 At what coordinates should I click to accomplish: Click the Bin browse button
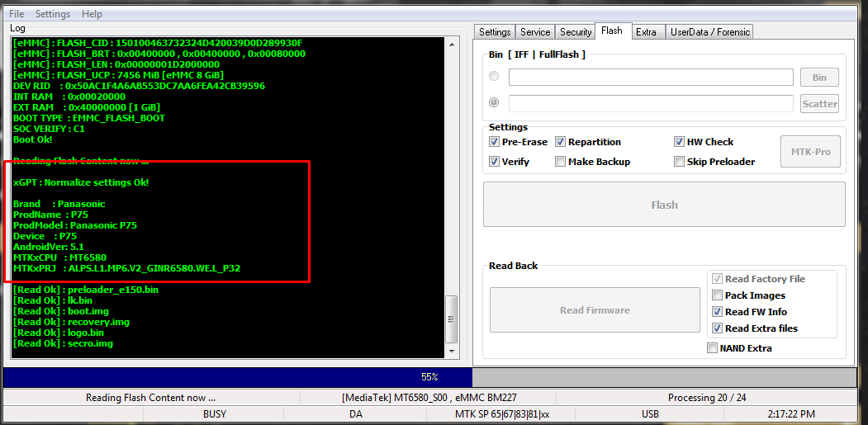819,78
